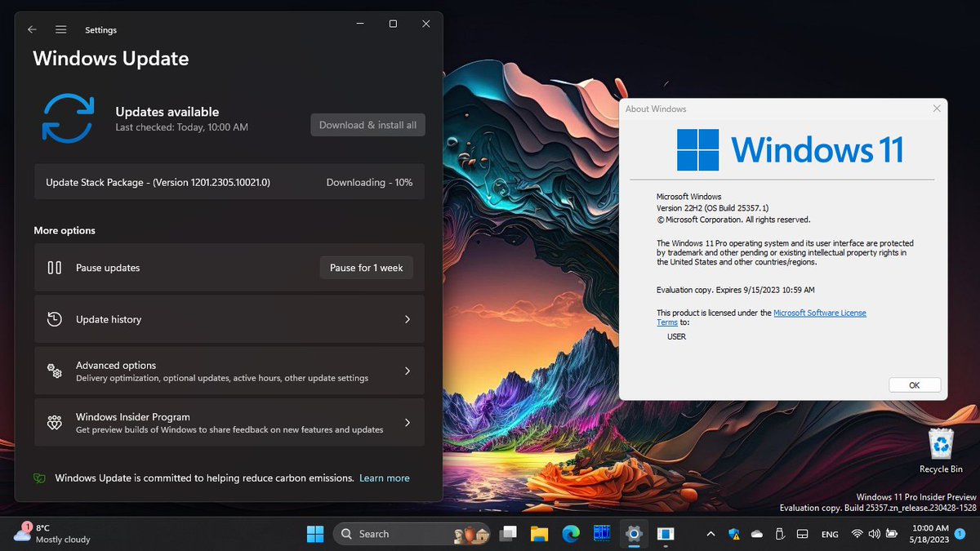Viewport: 980px width, 551px height.
Task: Open the clock and date 10:00 AM 5/18/2023
Action: 930,534
